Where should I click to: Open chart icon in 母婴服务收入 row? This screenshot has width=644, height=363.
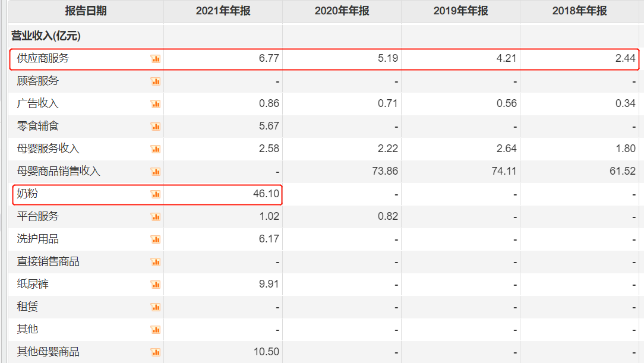(156, 149)
